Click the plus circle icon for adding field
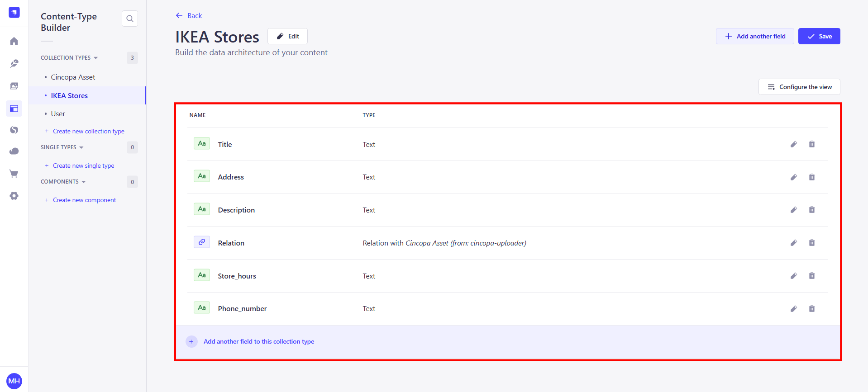 point(191,341)
